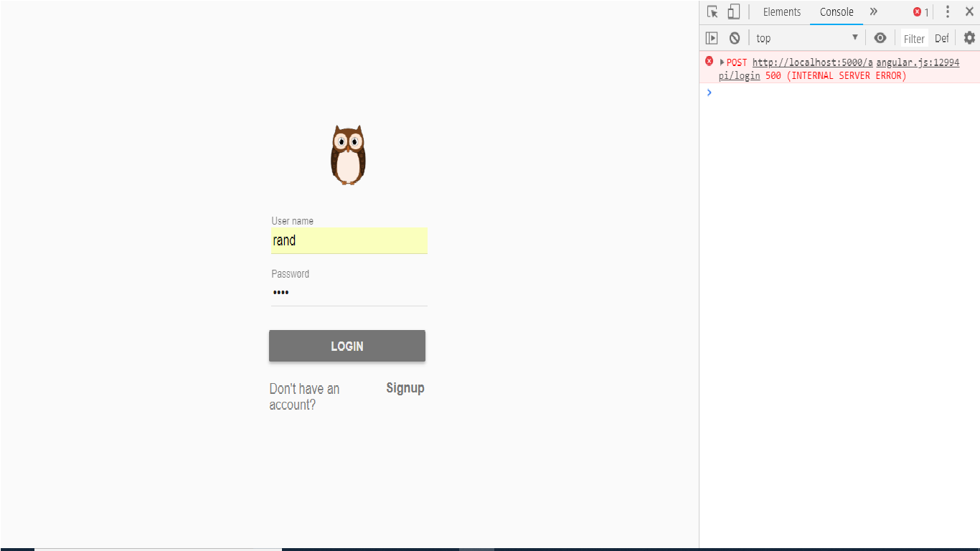Reveal hidden DevTools panels via chevron
This screenshot has width=980, height=551.
[x=874, y=11]
